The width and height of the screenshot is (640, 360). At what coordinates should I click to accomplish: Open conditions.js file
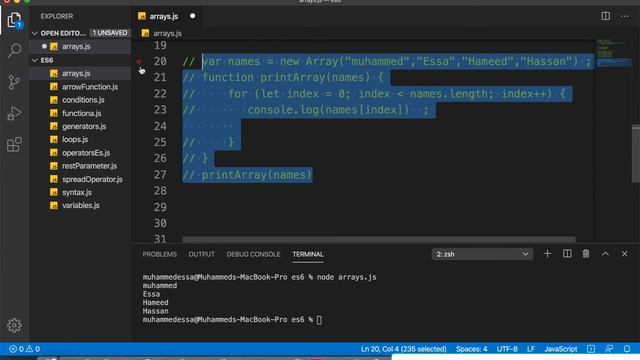point(80,100)
